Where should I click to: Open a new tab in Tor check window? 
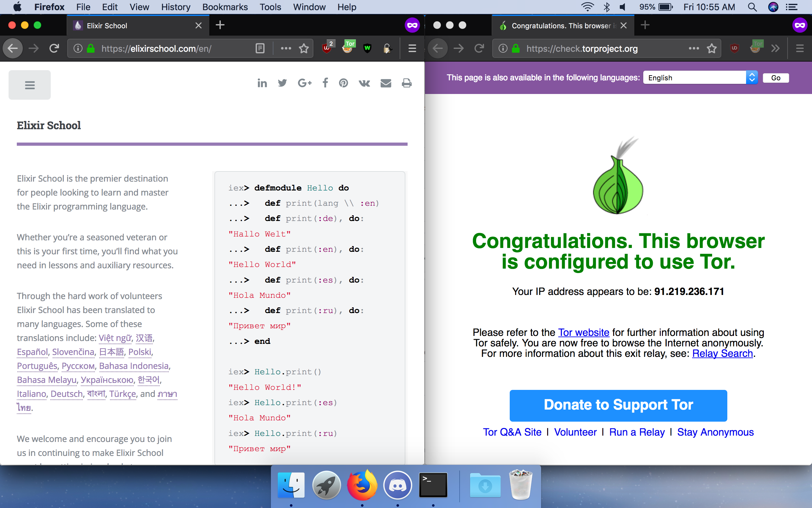(645, 25)
